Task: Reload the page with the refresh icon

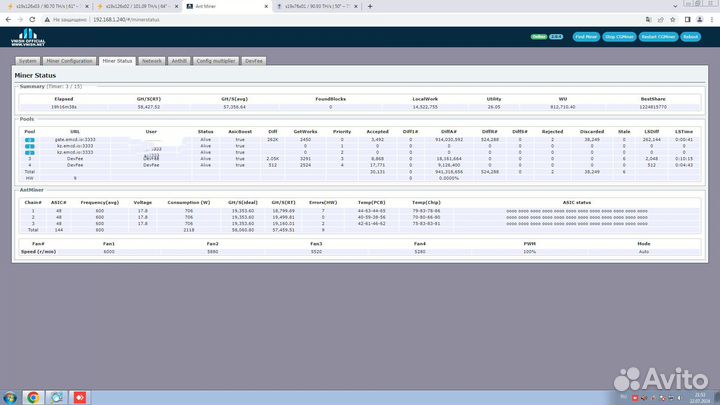Action: [33, 18]
